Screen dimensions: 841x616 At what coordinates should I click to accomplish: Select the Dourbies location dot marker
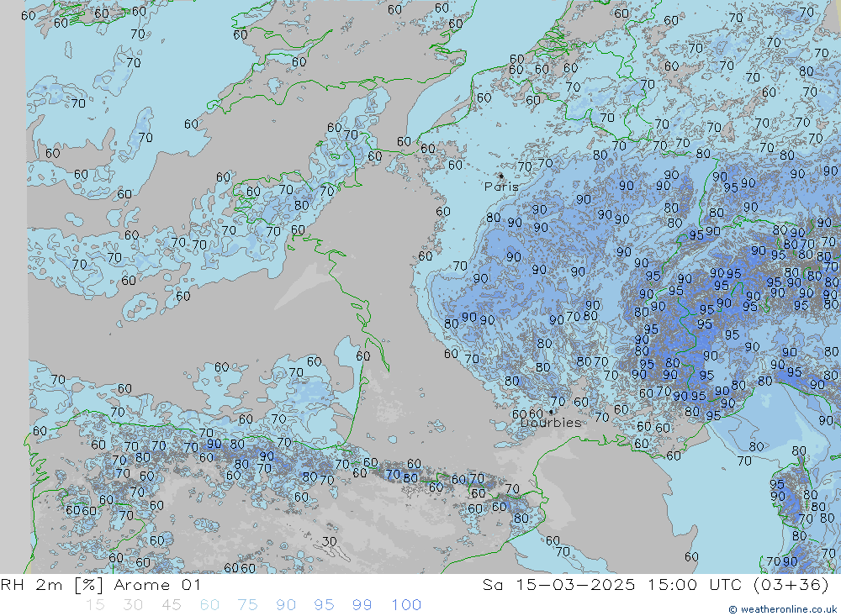[x=551, y=412]
